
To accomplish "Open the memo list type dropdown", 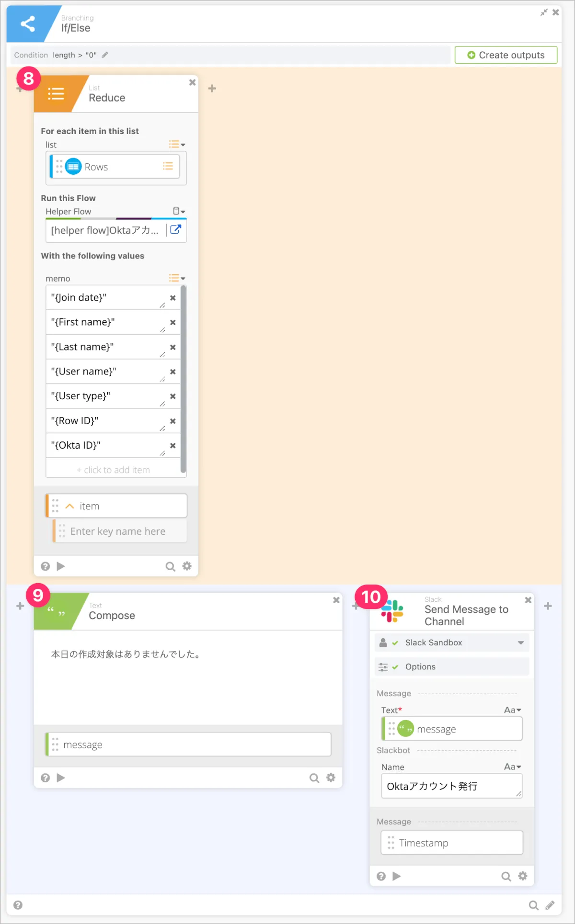I will 177,278.
